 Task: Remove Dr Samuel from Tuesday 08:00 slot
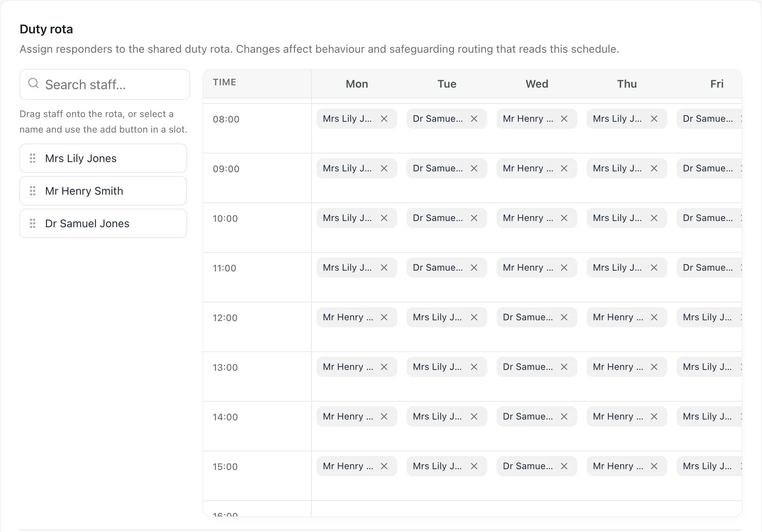point(474,119)
